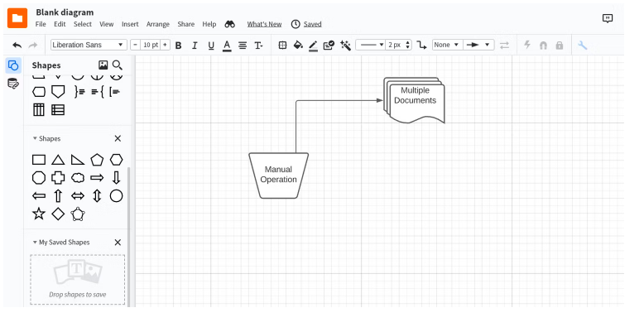Click the 10 pt font size field
644x327 pixels.
(x=151, y=45)
